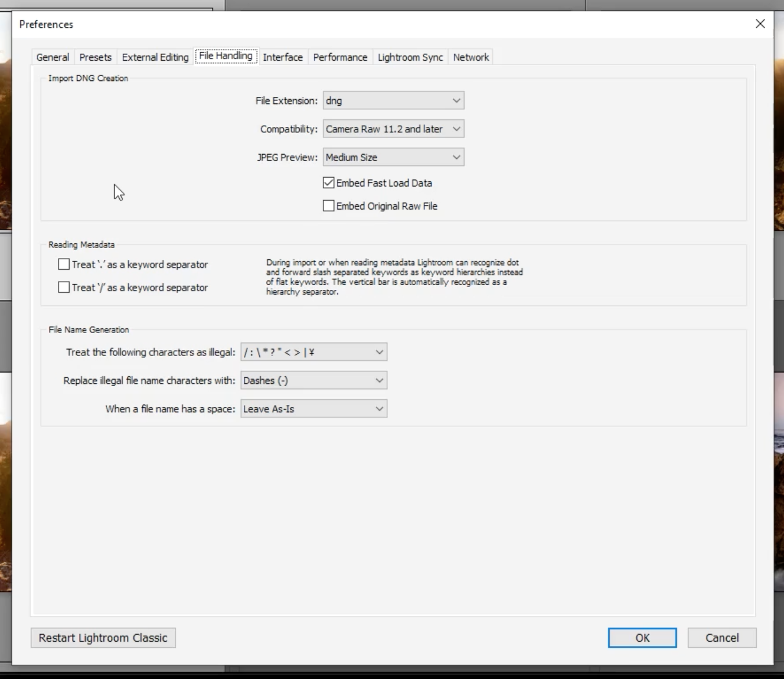Select the File Handling tab
The width and height of the screenshot is (784, 679).
coord(226,56)
